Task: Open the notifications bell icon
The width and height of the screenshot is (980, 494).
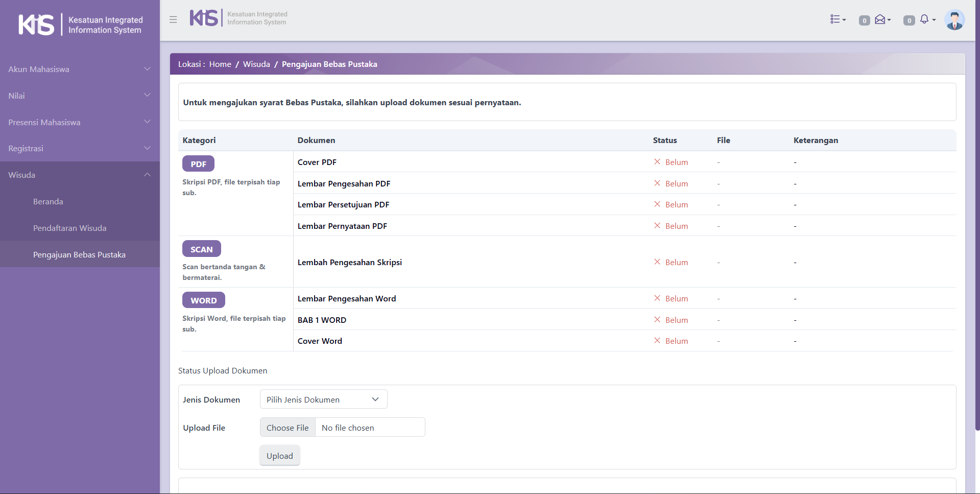Action: [925, 19]
